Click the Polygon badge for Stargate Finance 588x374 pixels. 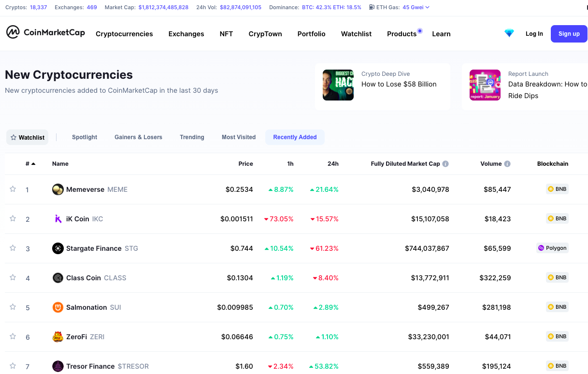[552, 248]
